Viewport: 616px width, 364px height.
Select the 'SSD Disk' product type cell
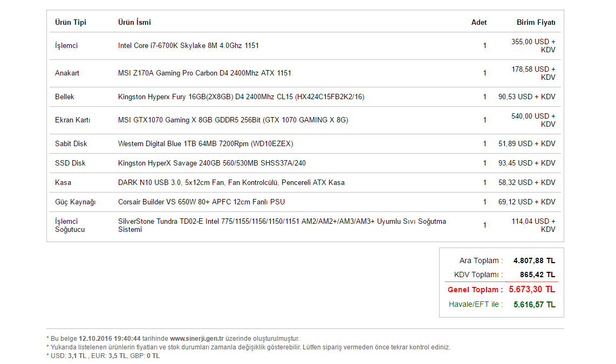coord(70,163)
